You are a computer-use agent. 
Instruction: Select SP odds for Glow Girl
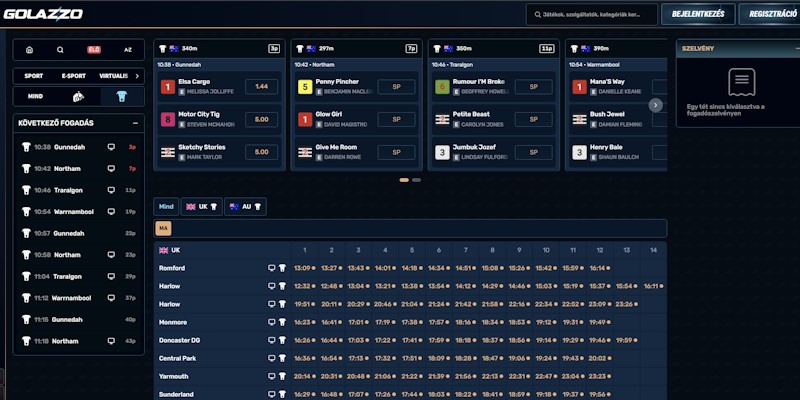pos(396,119)
